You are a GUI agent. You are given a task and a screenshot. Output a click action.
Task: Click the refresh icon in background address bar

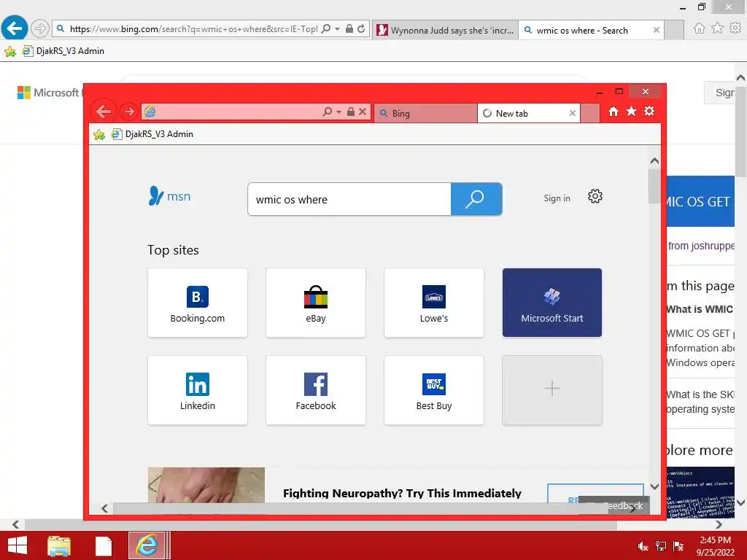click(x=362, y=29)
